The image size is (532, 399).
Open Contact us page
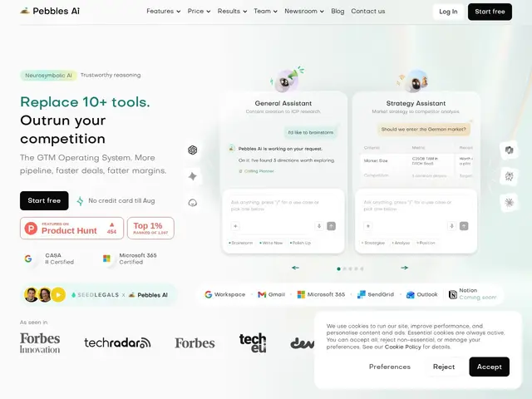coord(367,11)
